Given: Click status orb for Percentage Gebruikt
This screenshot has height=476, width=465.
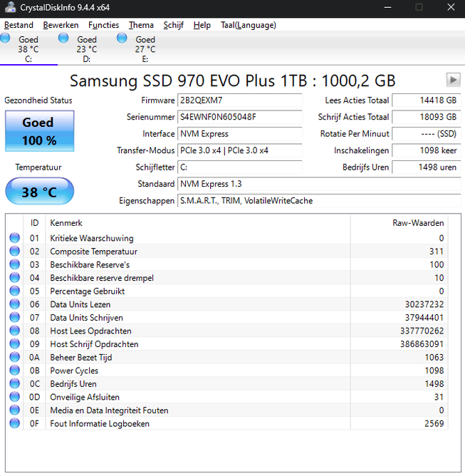Looking at the screenshot, I should click(x=14, y=291).
